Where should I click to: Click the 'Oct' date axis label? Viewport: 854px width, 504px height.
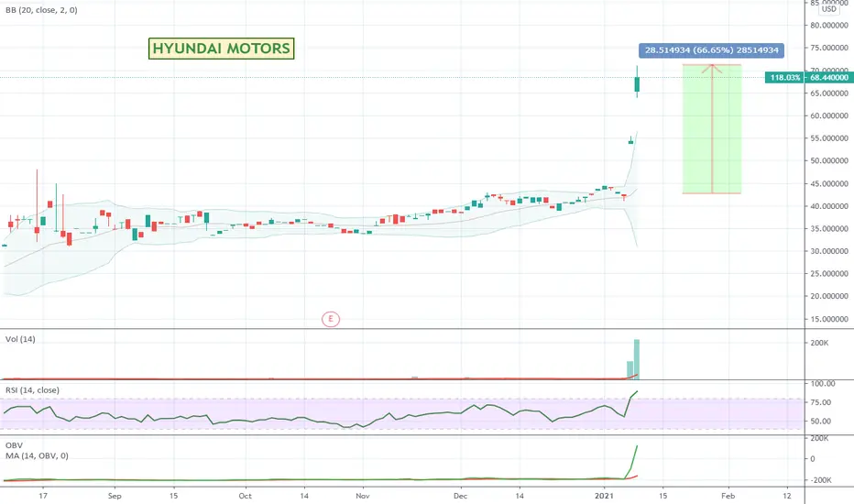tap(245, 496)
